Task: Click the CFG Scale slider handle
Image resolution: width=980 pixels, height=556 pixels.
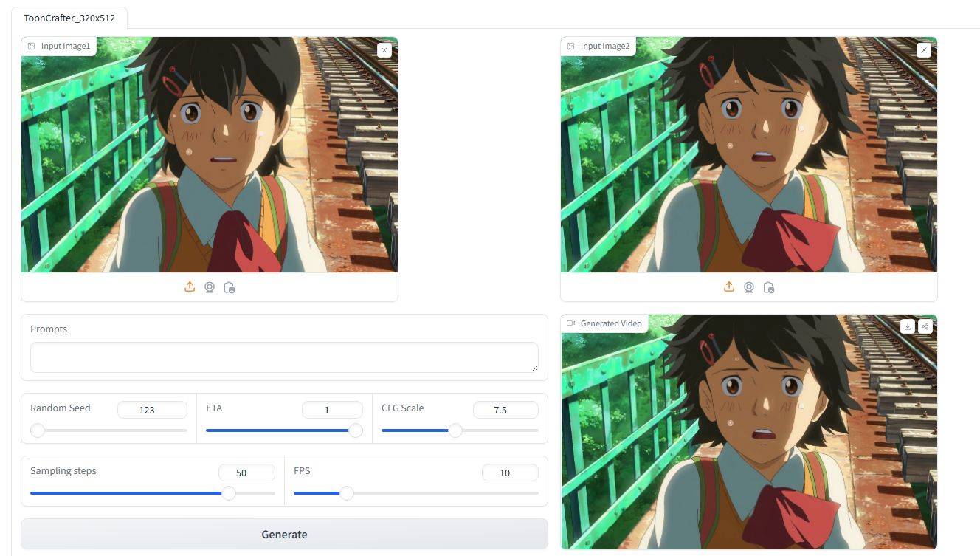Action: point(455,430)
